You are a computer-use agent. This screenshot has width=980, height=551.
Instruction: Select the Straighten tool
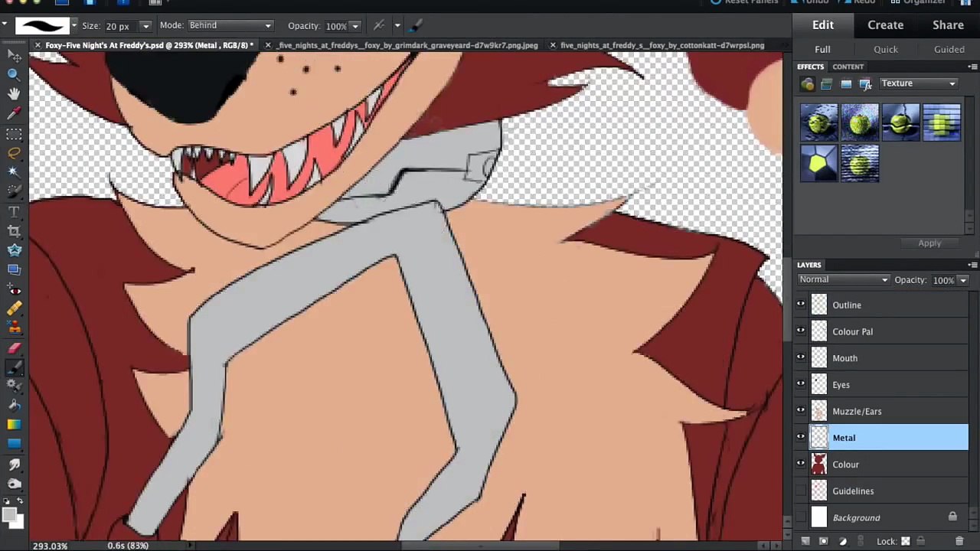(14, 269)
